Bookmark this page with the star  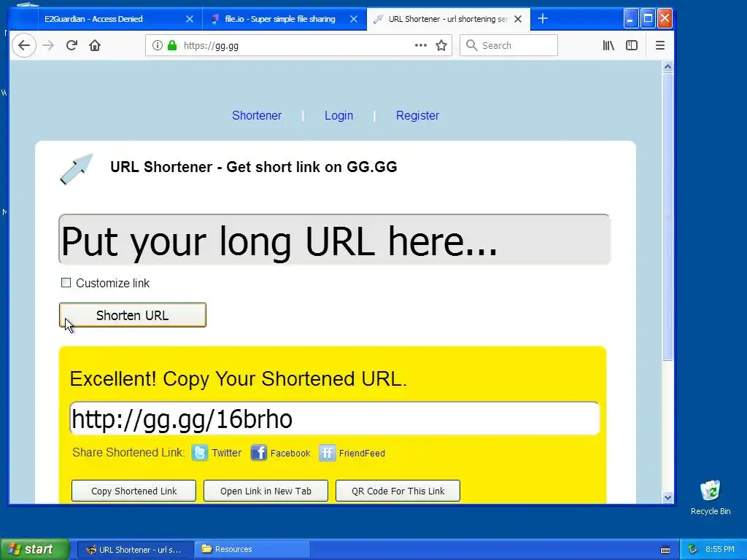click(x=441, y=46)
